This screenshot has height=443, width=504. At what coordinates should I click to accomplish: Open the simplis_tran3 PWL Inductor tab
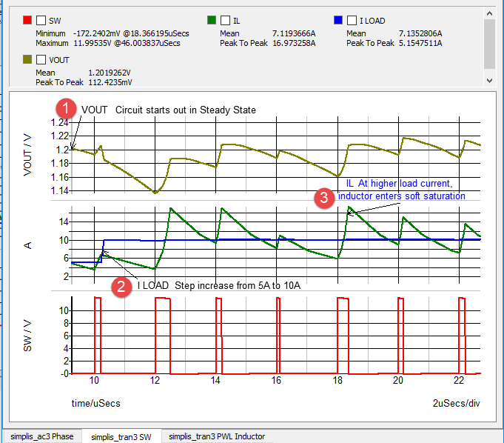[216, 436]
